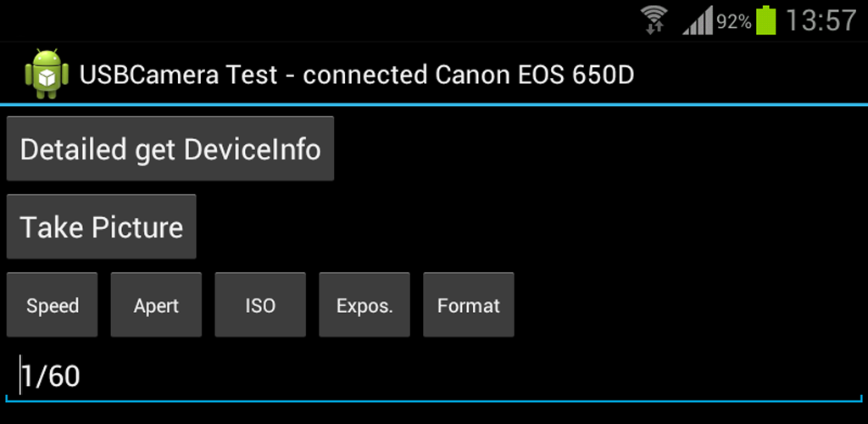Image resolution: width=868 pixels, height=424 pixels.
Task: Select the Speed button
Action: point(52,304)
